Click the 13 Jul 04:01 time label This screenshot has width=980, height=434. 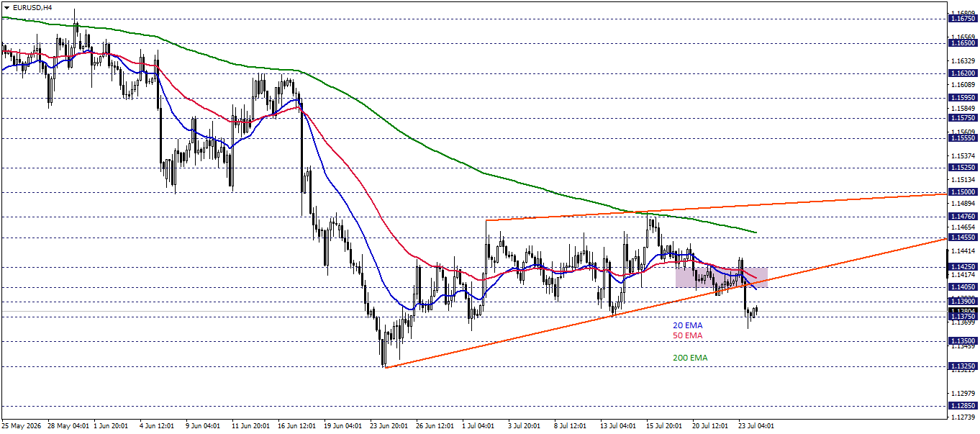click(x=617, y=426)
